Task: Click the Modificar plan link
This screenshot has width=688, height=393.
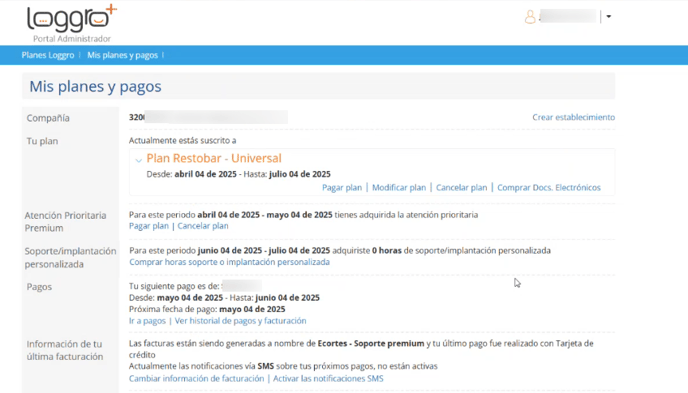Action: (x=399, y=188)
